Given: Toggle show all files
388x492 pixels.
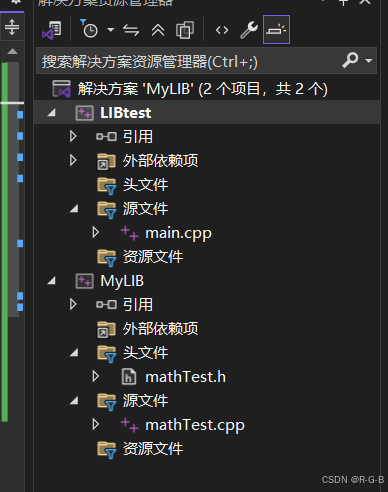Looking at the screenshot, I should tap(185, 30).
